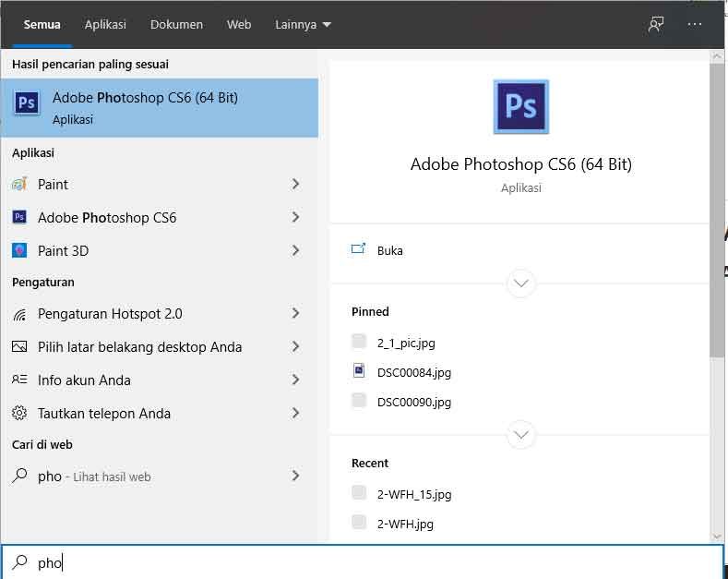Click the gear icon for Tautkan telepon Anda

(x=19, y=414)
